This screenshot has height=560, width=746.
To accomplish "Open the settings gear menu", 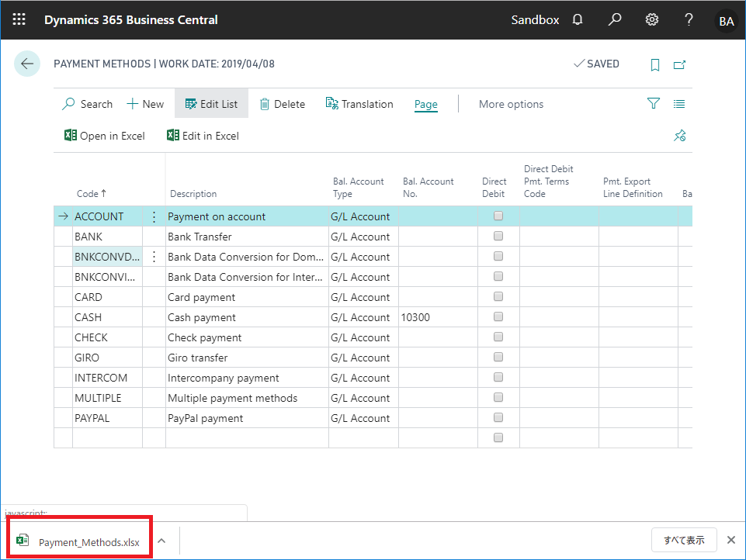I will (x=652, y=19).
